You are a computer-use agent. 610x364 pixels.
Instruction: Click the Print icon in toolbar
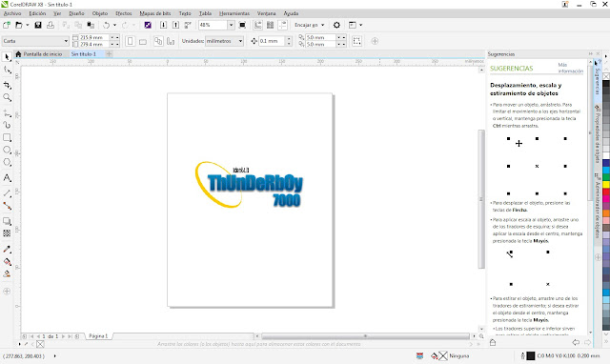tap(51, 25)
